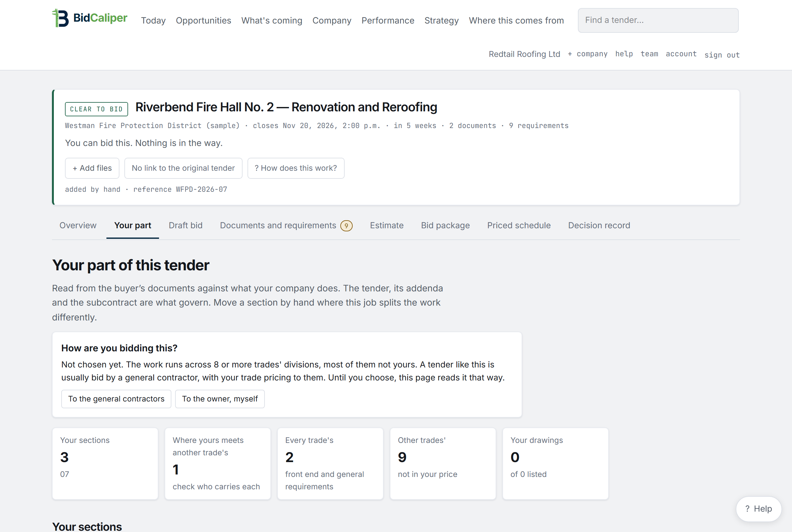792x532 pixels.
Task: Click the BidCaliper logo icon
Action: click(x=60, y=18)
